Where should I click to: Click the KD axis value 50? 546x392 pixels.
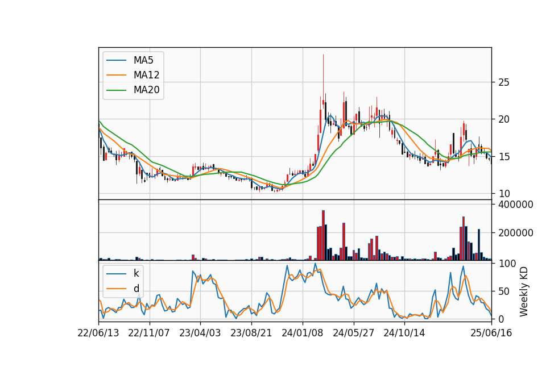[x=503, y=291]
